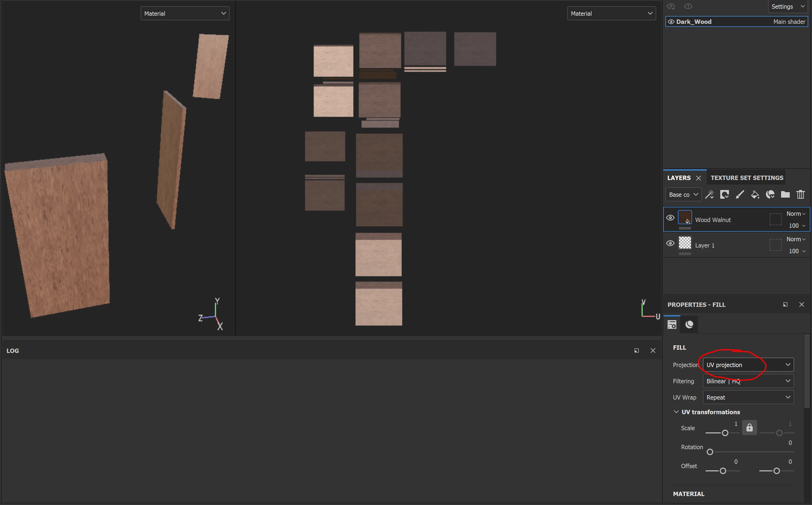Add a paint layer with brush icon
The image size is (812, 505).
coord(740,194)
